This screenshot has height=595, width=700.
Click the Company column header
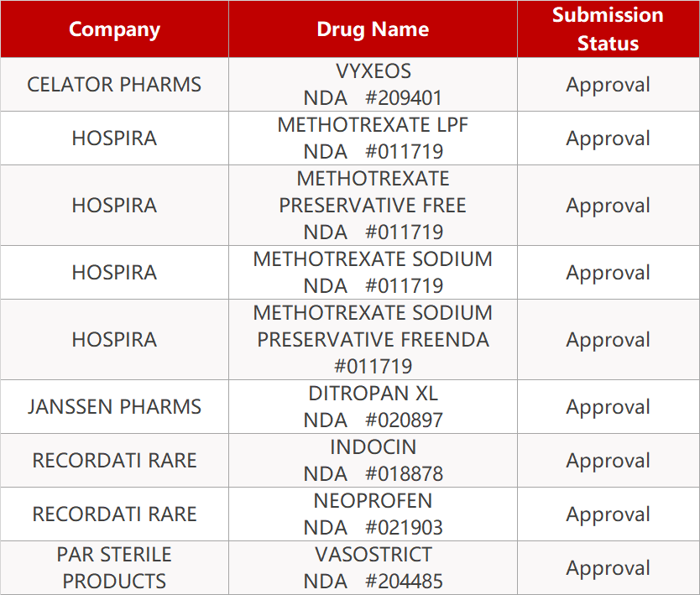114,29
